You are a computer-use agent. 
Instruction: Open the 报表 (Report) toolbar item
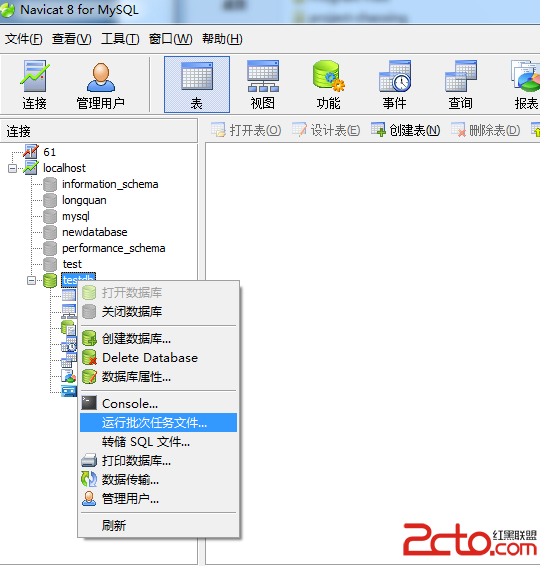coord(526,85)
